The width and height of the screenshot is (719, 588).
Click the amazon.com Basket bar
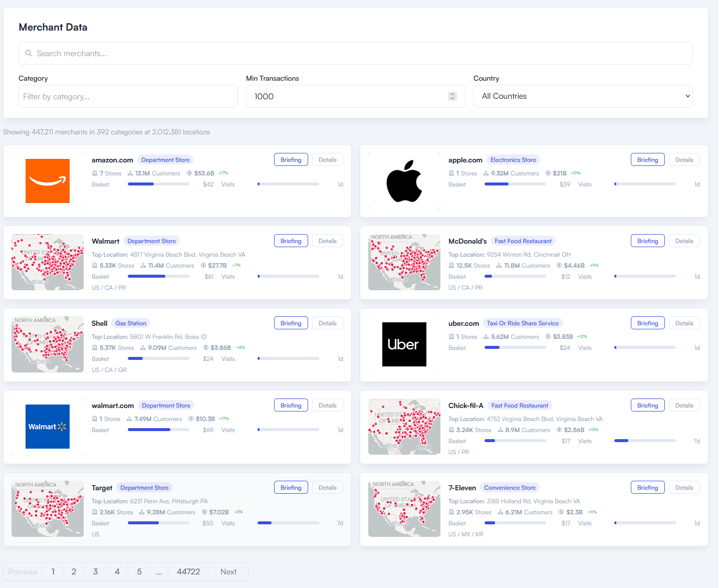(x=158, y=184)
